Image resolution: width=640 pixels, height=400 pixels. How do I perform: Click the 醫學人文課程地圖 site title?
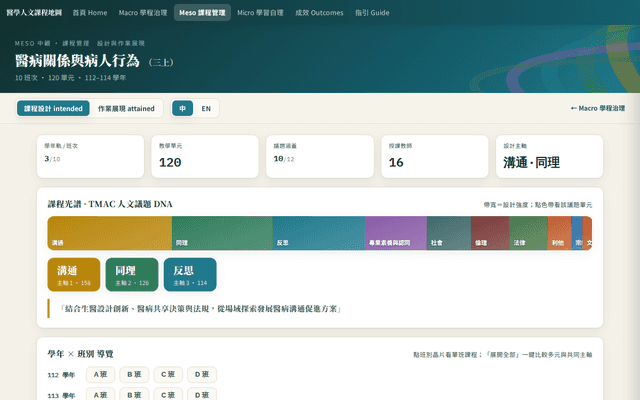pos(34,13)
